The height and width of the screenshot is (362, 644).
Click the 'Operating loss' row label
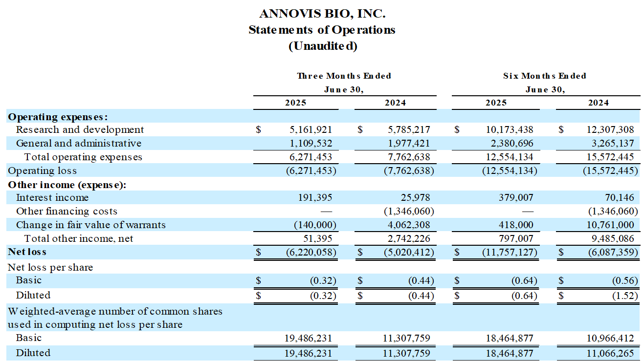coord(42,170)
